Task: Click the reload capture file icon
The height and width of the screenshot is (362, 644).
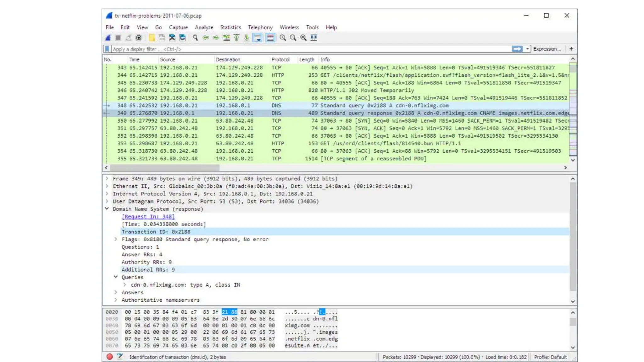Action: pos(182,38)
